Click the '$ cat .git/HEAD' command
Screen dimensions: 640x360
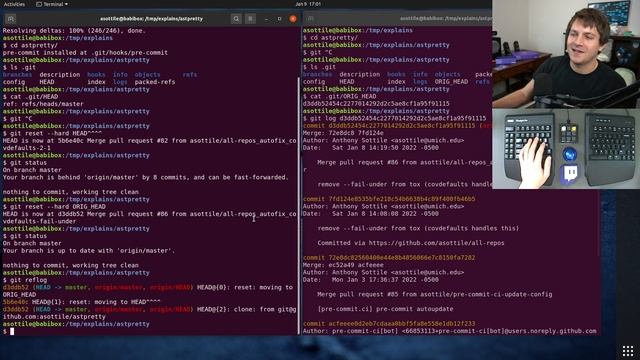[x=30, y=97]
